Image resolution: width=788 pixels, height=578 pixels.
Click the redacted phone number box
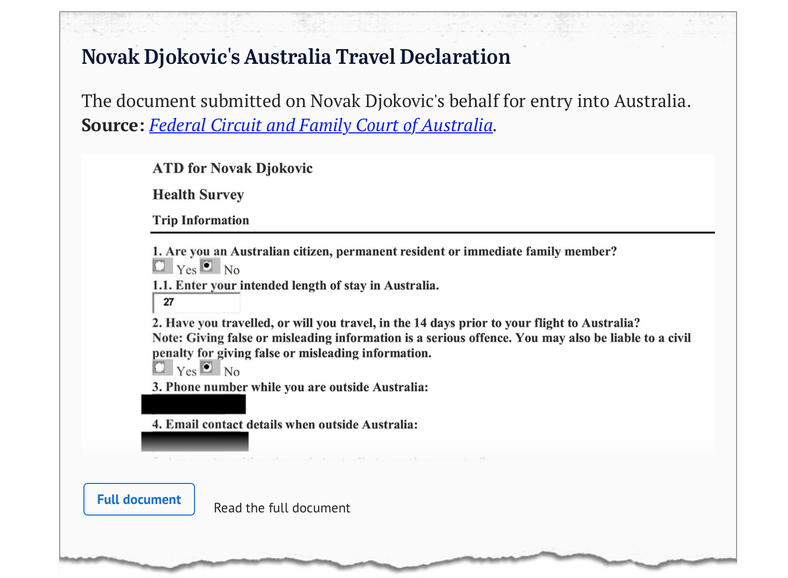pyautogui.click(x=193, y=404)
